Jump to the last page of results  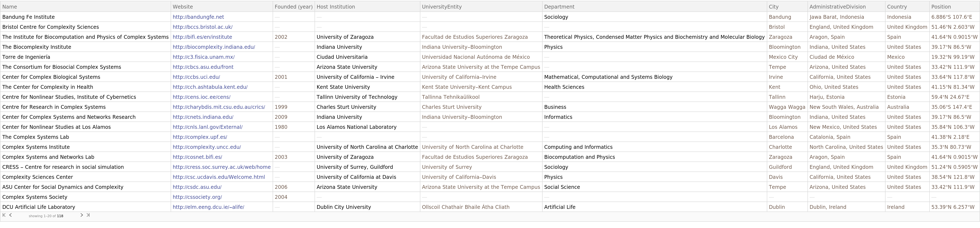[88, 215]
